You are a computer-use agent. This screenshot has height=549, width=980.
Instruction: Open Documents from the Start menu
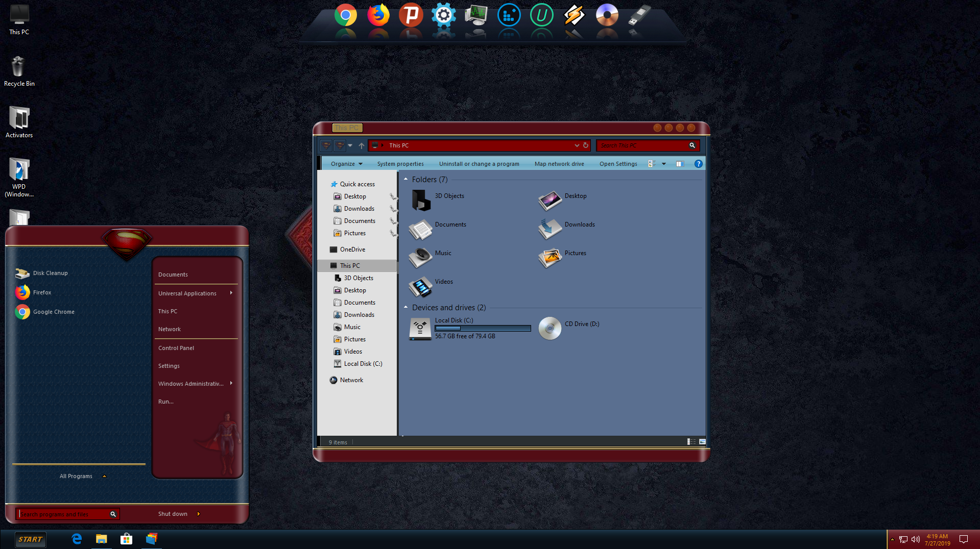click(x=173, y=274)
